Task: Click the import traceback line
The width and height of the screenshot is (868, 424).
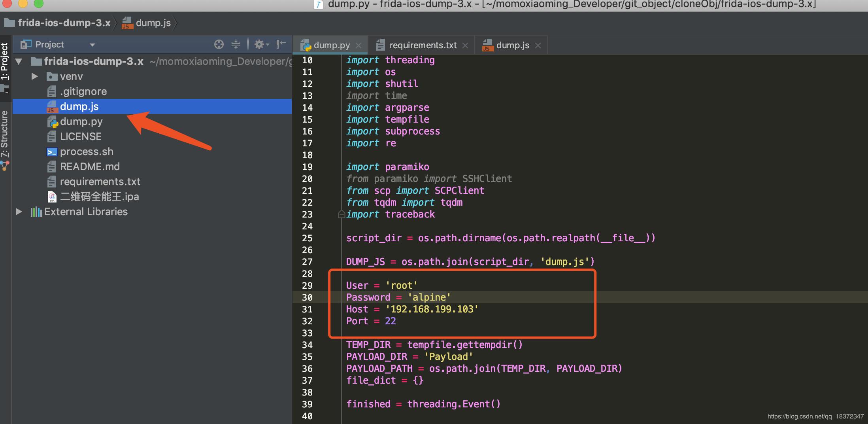Action: [x=390, y=214]
